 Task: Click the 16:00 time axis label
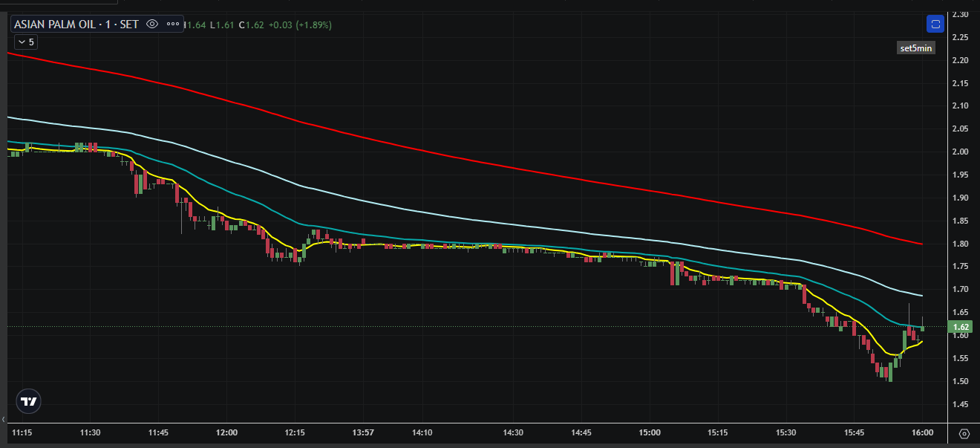(x=921, y=432)
